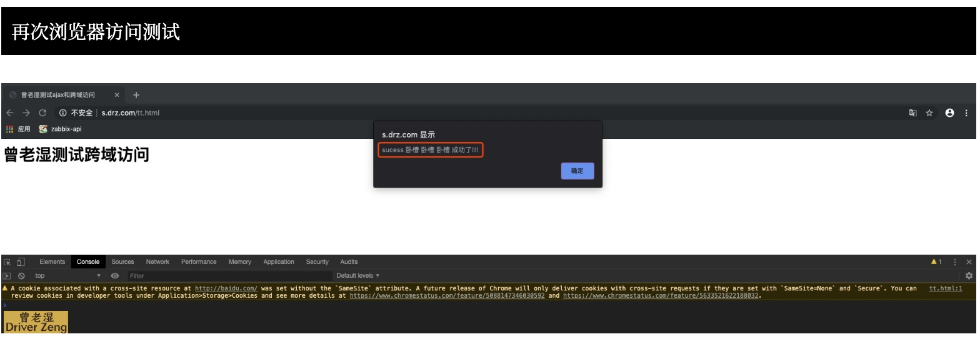This screenshot has height=339, width=980.
Task: Show the console sidebar
Action: pyautogui.click(x=7, y=276)
